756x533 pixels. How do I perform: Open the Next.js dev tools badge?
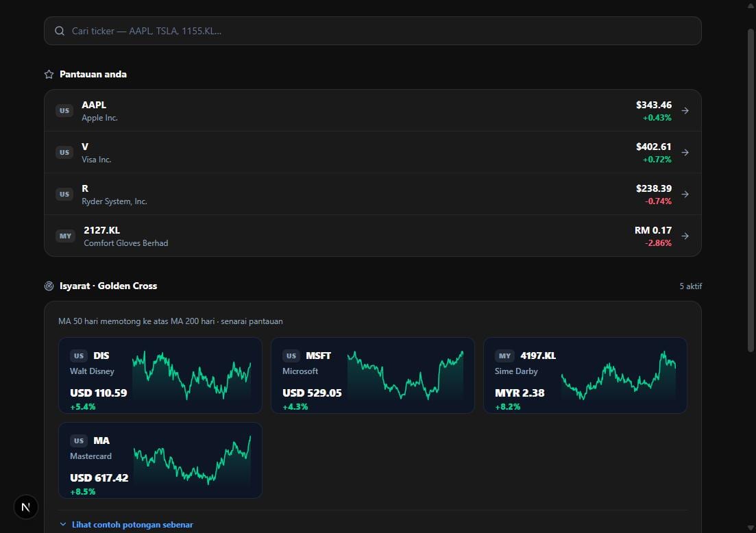click(x=25, y=507)
